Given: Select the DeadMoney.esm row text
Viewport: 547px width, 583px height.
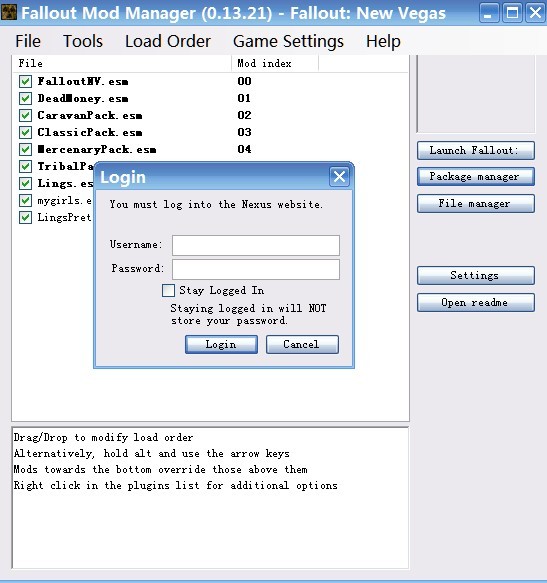Looking at the screenshot, I should click(83, 99).
